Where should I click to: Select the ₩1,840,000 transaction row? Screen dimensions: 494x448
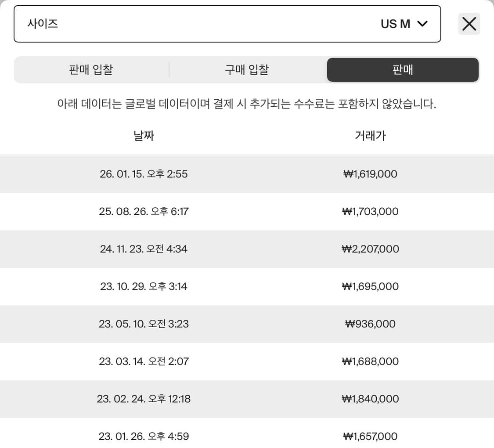(370, 399)
